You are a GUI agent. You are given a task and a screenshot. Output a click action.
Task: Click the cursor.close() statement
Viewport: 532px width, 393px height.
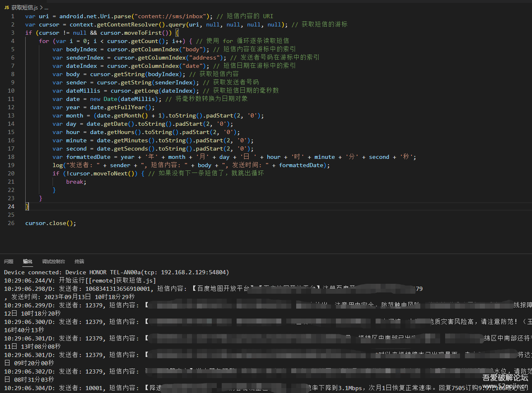coord(50,223)
